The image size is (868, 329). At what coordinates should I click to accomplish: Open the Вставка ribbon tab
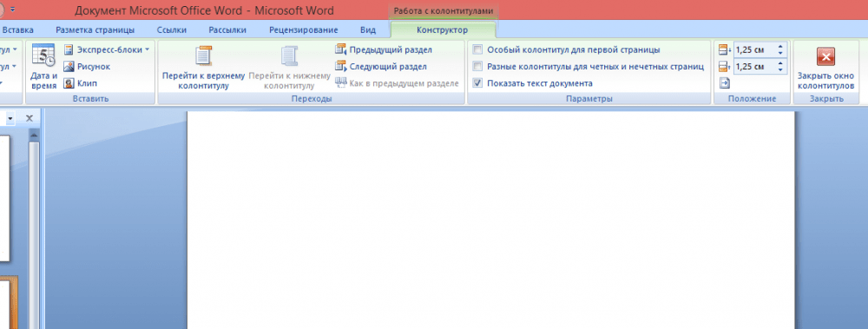17,30
